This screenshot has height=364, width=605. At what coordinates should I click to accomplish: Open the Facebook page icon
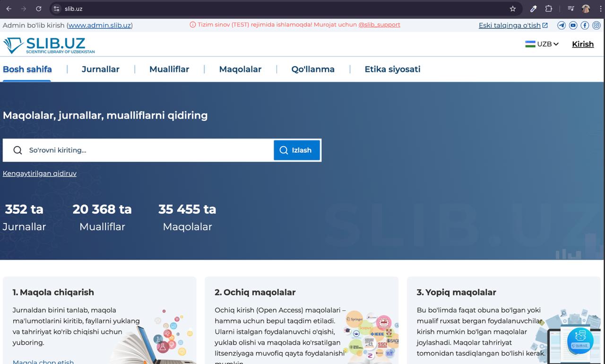pos(585,25)
